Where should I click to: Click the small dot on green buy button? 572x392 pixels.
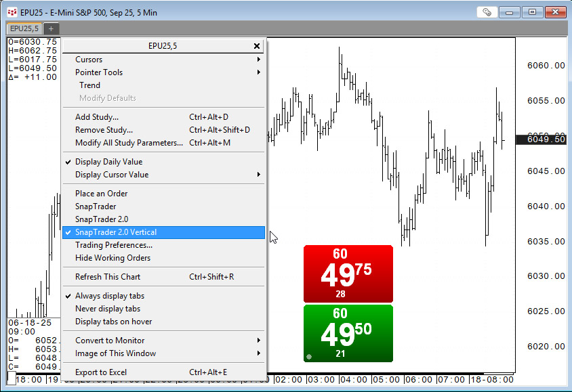309,357
